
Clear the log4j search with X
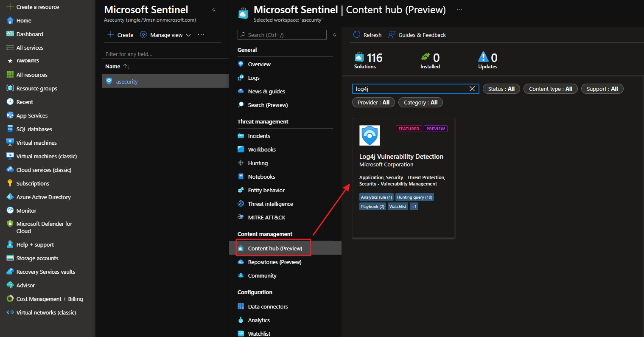pyautogui.click(x=472, y=89)
